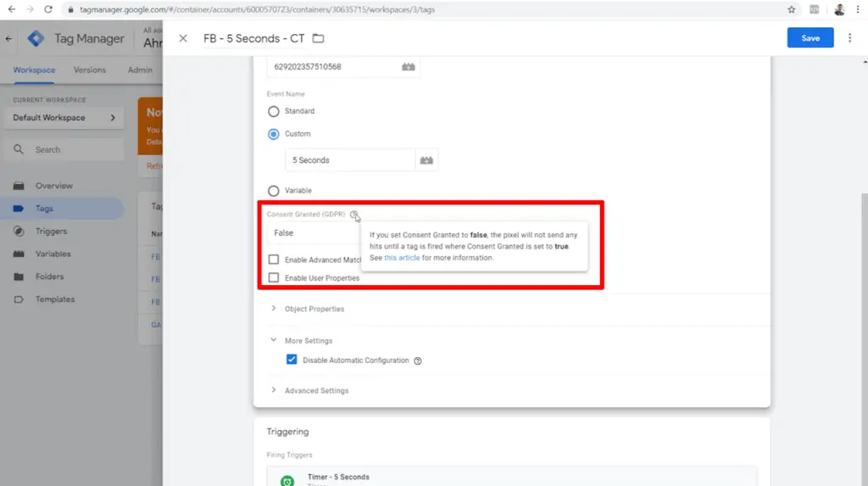Viewport: 868px width, 486px height.
Task: Open Triggers label in sidebar
Action: click(51, 231)
